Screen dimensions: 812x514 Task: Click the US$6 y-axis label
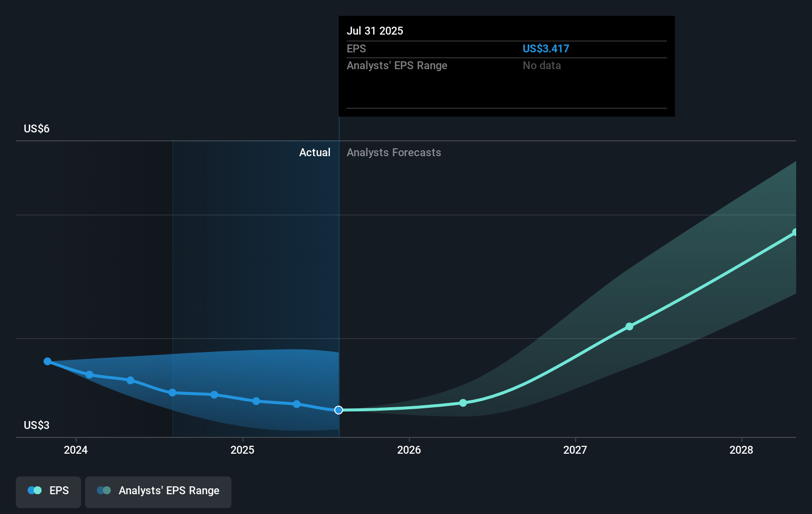coord(37,128)
